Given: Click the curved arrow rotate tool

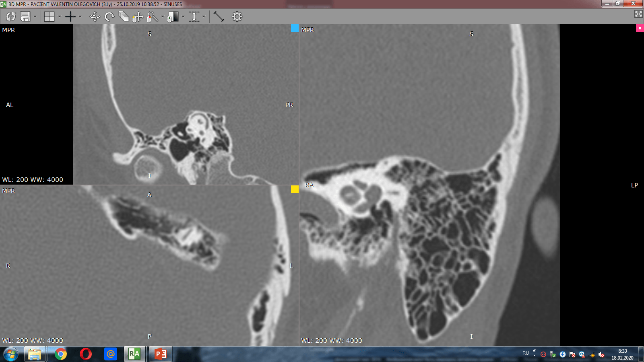Looking at the screenshot, I should [109, 16].
